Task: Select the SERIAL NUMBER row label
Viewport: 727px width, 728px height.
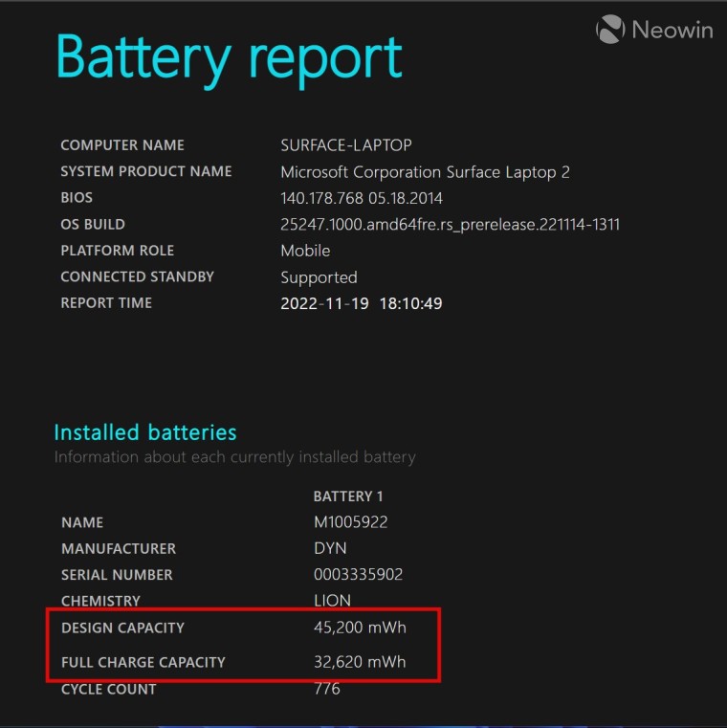Action: click(117, 575)
